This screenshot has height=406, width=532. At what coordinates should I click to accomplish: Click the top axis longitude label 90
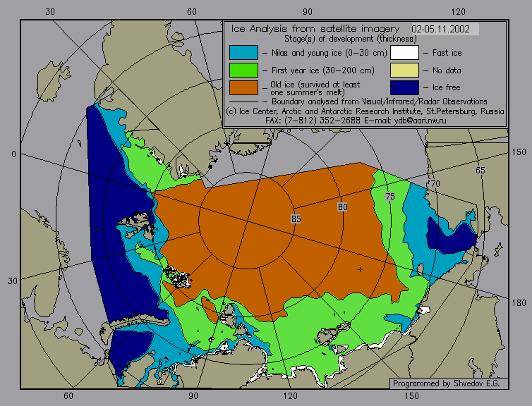click(x=308, y=11)
